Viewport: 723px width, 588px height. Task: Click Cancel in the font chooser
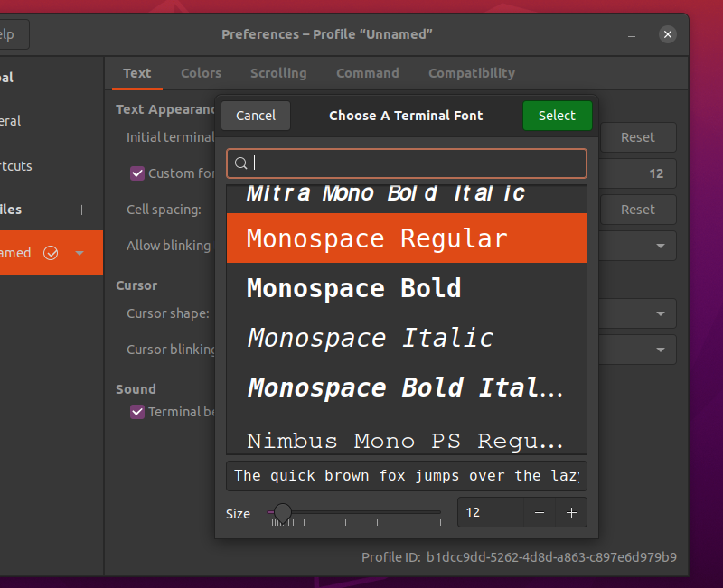click(255, 116)
